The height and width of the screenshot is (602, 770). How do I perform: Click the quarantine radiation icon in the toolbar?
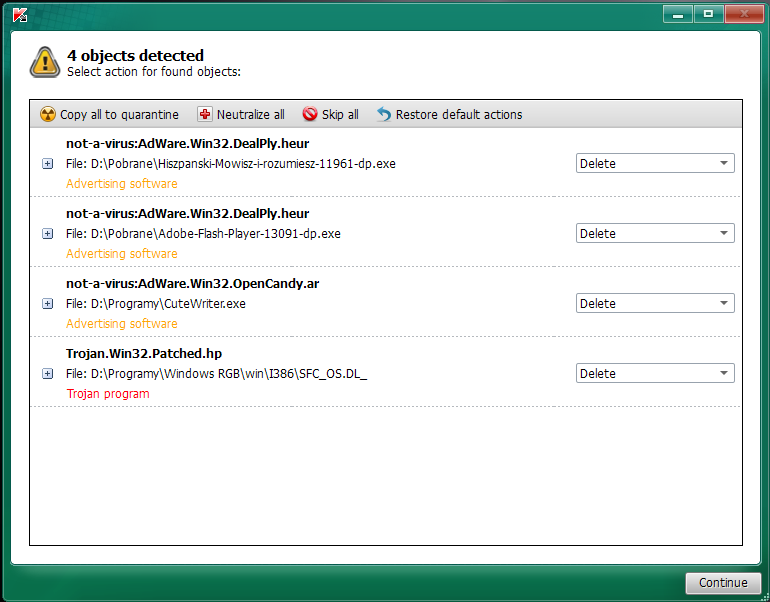point(48,114)
